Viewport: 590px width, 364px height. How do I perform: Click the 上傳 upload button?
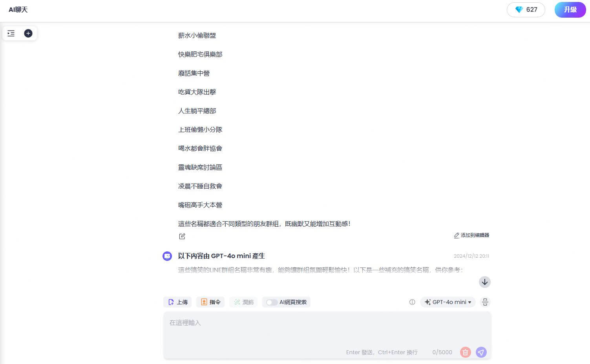click(x=177, y=302)
